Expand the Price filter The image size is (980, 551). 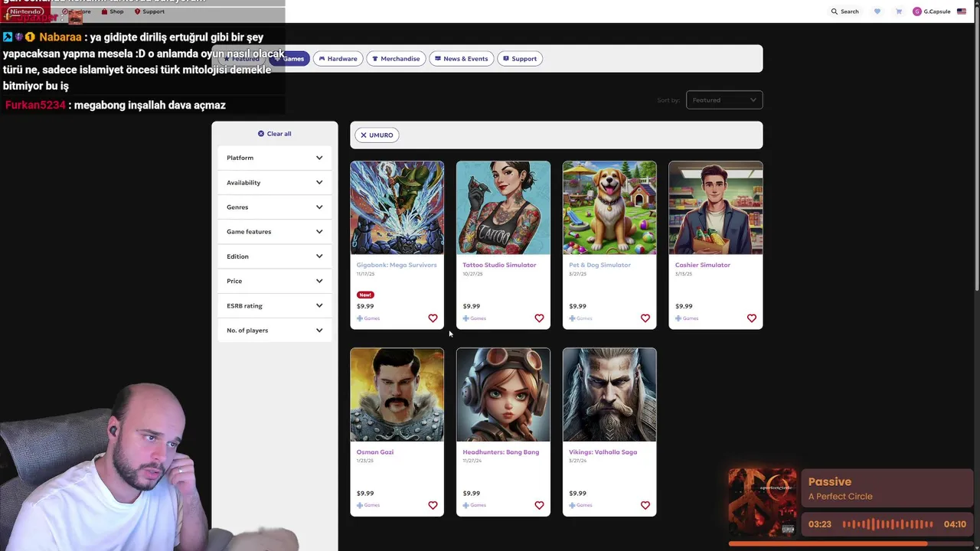pyautogui.click(x=274, y=281)
